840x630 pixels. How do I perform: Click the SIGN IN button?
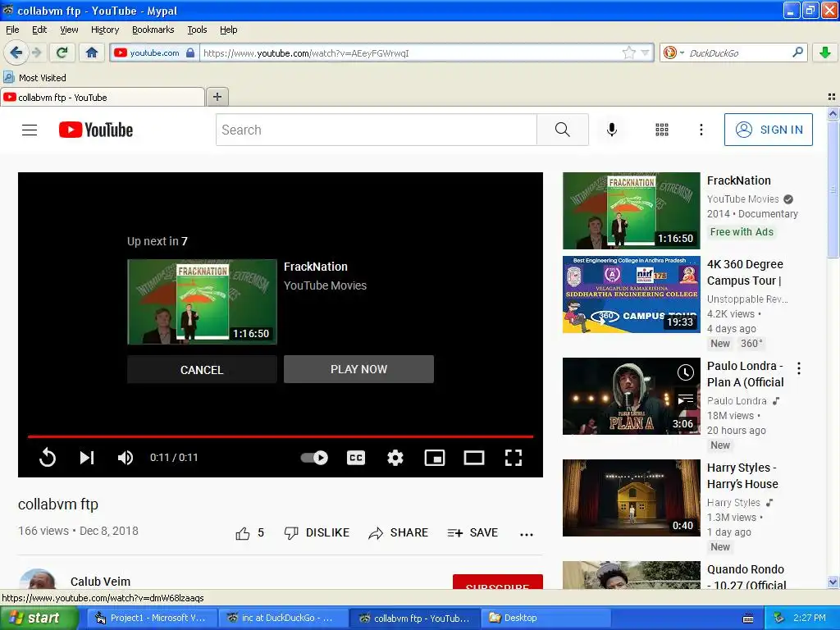coord(769,130)
